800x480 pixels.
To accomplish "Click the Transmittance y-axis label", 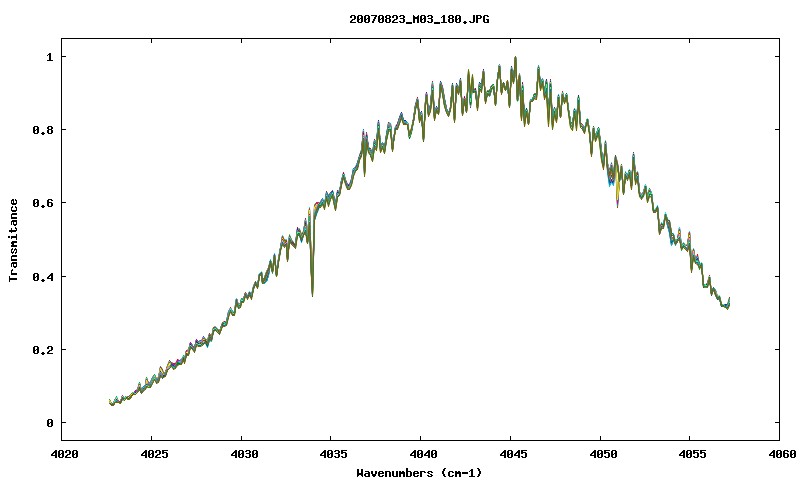I will [x=13, y=240].
